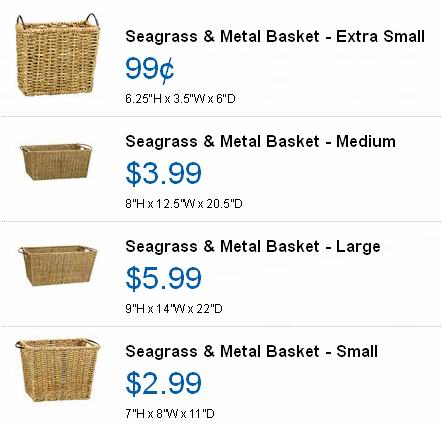
Task: Open the Large basket product image
Action: click(x=58, y=266)
